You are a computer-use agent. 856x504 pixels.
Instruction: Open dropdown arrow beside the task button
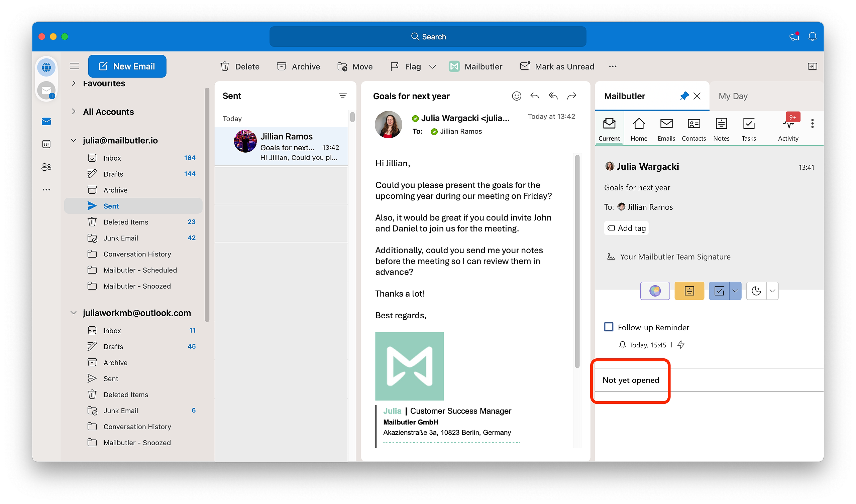click(735, 291)
